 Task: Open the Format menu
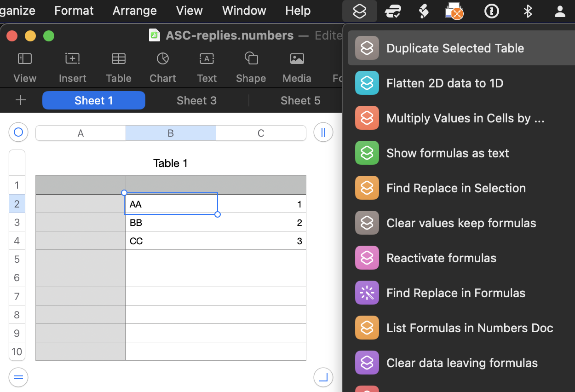click(74, 11)
